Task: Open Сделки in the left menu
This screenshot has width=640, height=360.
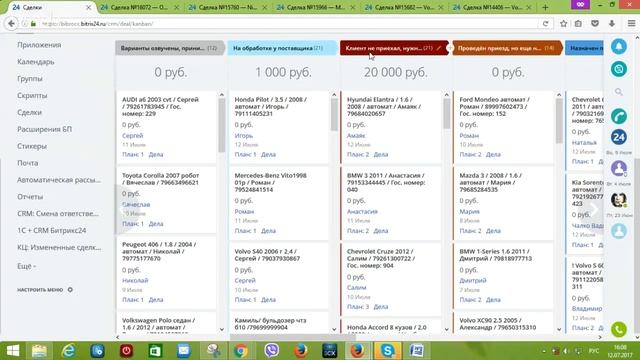Action: click(29, 112)
